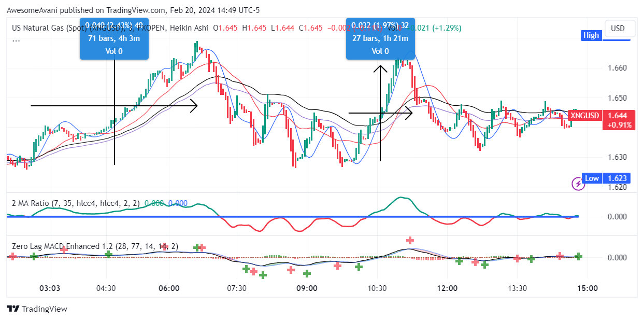The height and width of the screenshot is (320, 644).
Task: Click the 10:30 time axis label
Action: click(377, 288)
